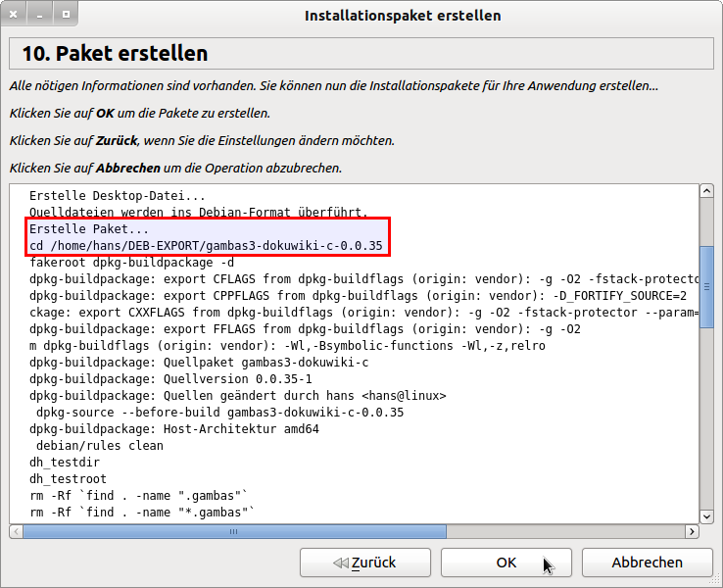Click the log's vertical scrollbar down arrow
The height and width of the screenshot is (588, 723).
pyautogui.click(x=705, y=515)
